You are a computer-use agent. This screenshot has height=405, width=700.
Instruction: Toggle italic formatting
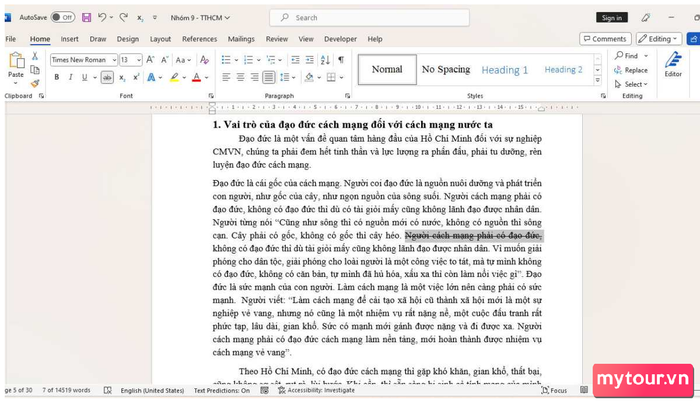[x=71, y=77]
